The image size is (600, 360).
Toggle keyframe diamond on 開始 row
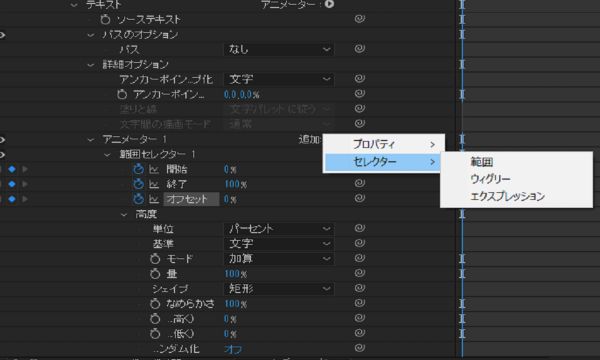click(12, 169)
